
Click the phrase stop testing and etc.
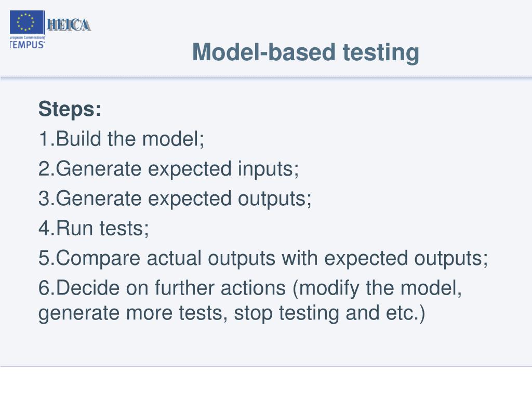(329, 313)
